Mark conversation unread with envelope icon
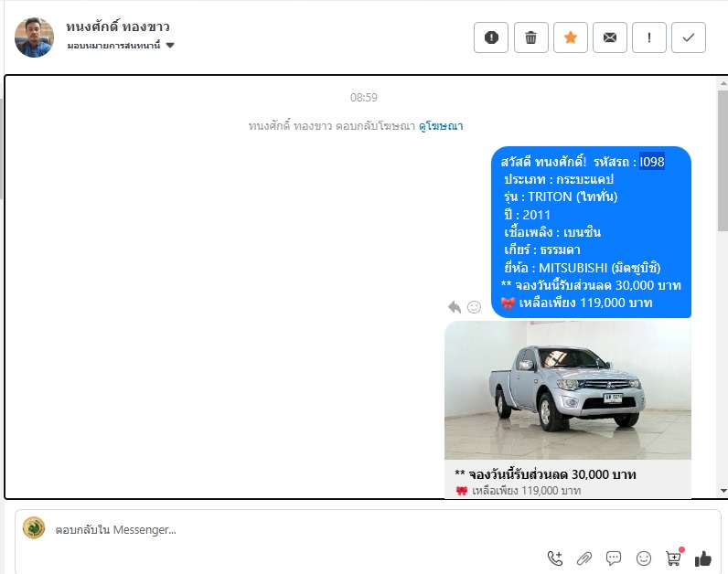 (x=609, y=37)
